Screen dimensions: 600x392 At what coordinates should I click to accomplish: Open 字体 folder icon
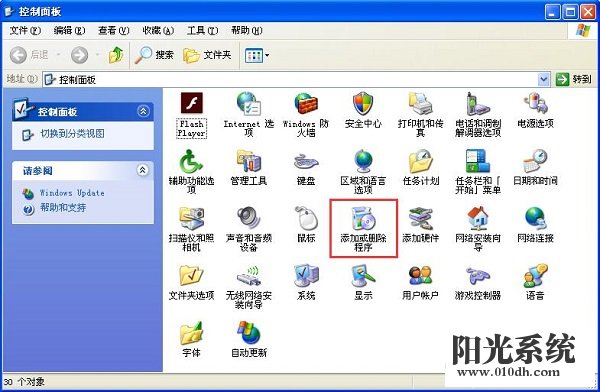click(x=191, y=333)
